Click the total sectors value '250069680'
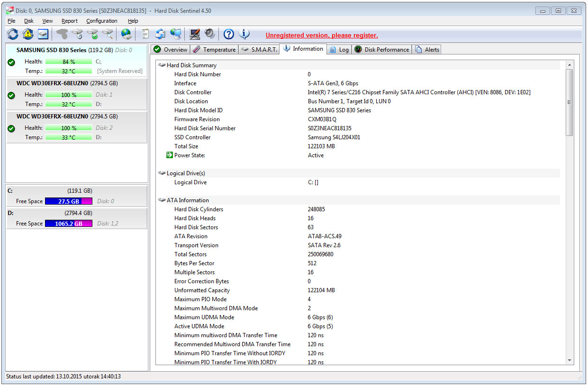Image resolution: width=588 pixels, height=386 pixels. 321,254
